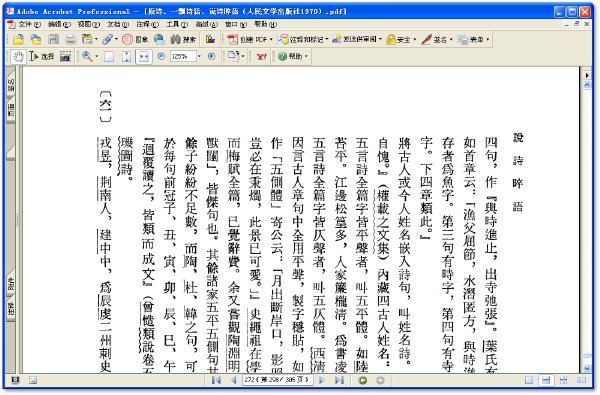The image size is (600, 395).
Task: Go back to previous view green arrow
Action: point(363,380)
